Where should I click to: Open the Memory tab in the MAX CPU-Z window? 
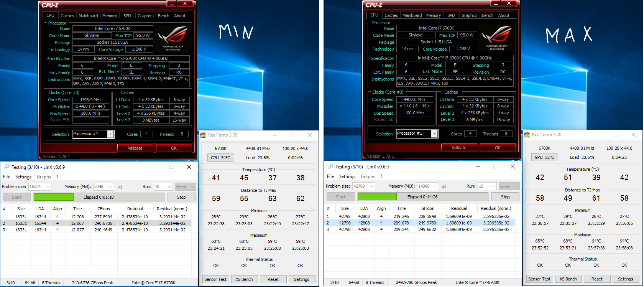[434, 15]
